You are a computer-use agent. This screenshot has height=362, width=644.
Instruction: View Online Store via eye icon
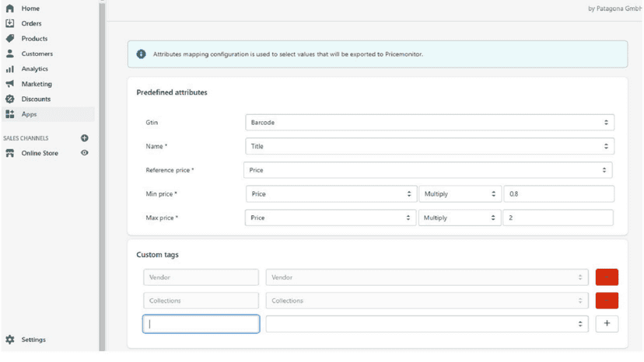[85, 153]
